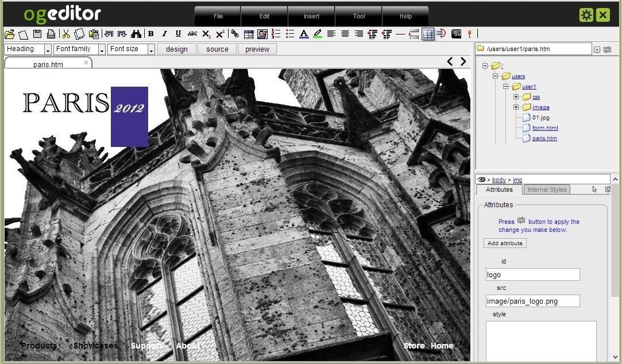Switch to the Internal Styles tab

coord(546,189)
